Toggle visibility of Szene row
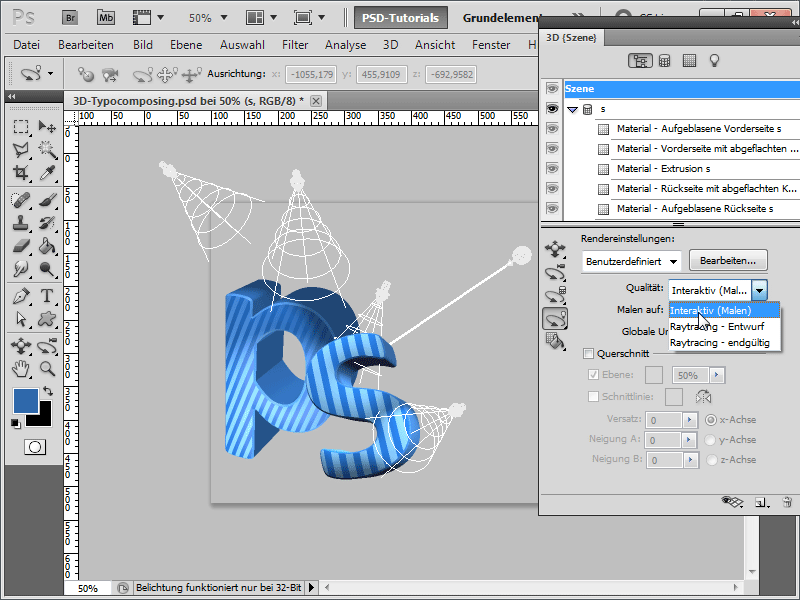The width and height of the screenshot is (800, 600). tap(552, 89)
